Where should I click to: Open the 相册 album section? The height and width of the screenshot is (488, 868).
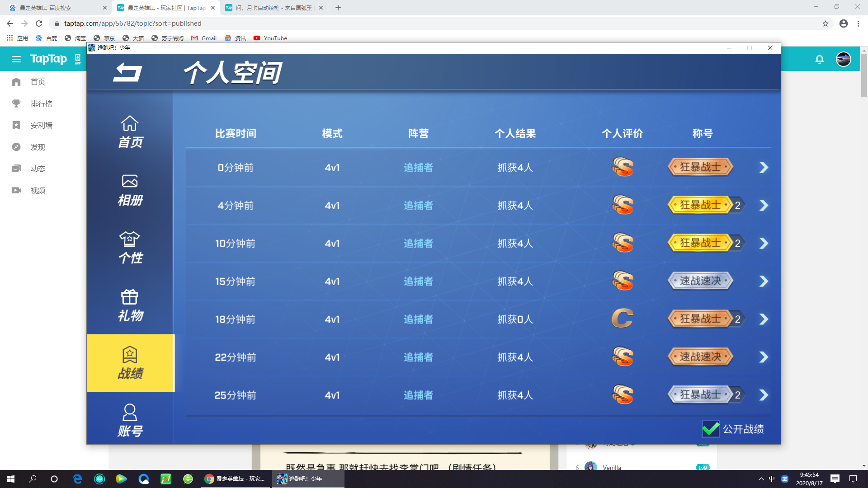tap(130, 190)
